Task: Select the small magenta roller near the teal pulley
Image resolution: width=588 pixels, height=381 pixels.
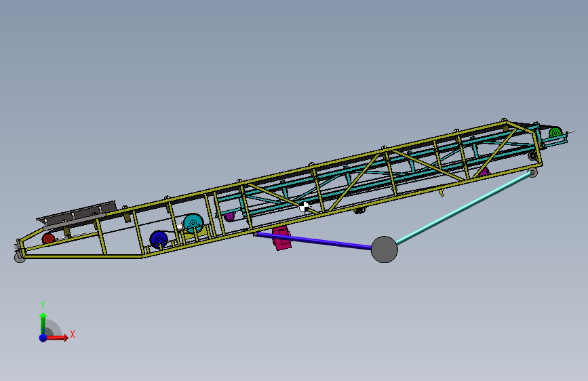Action: click(x=229, y=216)
